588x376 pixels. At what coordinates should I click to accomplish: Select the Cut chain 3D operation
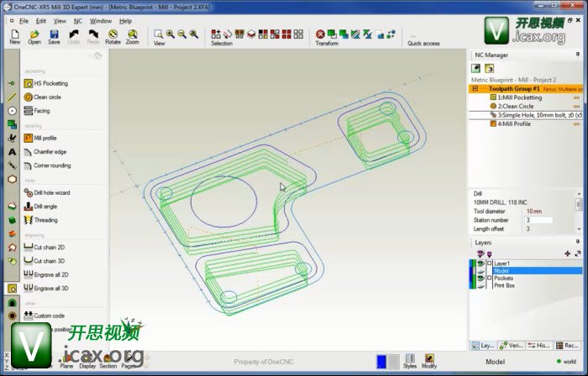pos(45,261)
